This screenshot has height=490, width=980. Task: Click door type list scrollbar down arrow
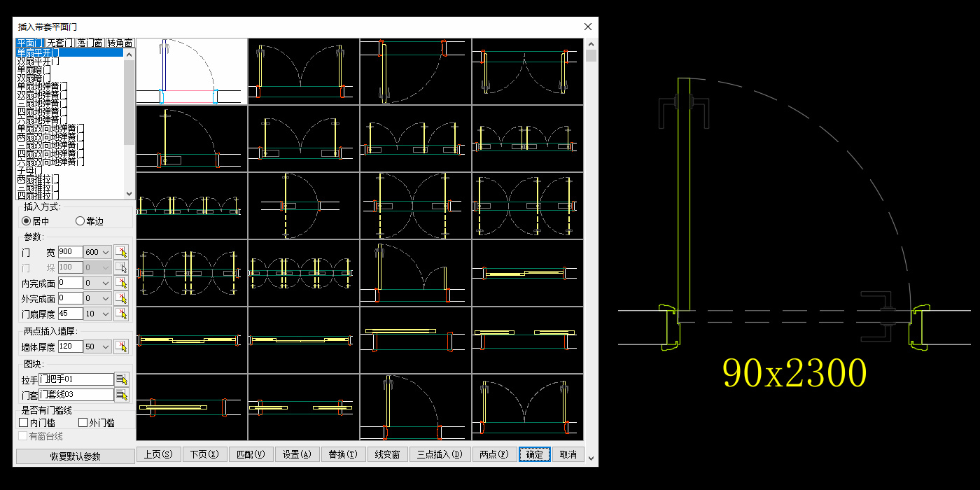(x=129, y=194)
